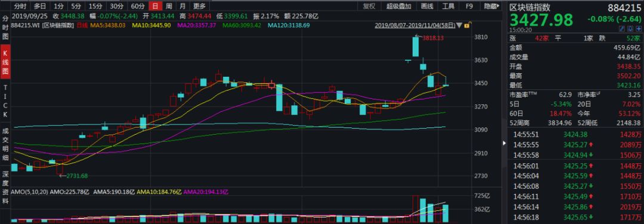Switch to 1分 one-minute period
The height and width of the screenshot is (224, 644).
point(58,6)
